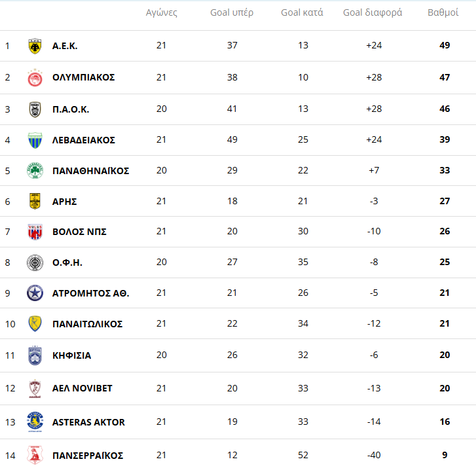Click A.E.K.'s 49 points value

(445, 46)
